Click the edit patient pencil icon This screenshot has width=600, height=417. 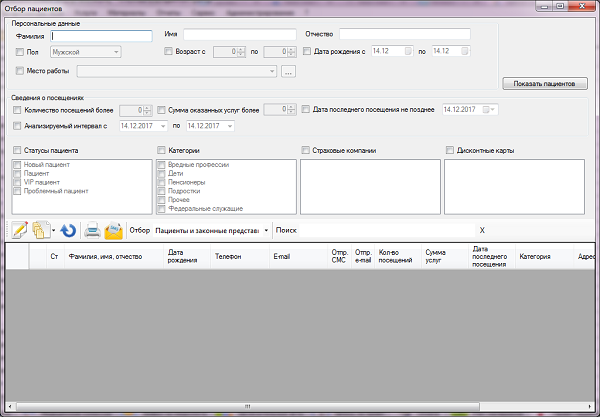click(x=20, y=230)
